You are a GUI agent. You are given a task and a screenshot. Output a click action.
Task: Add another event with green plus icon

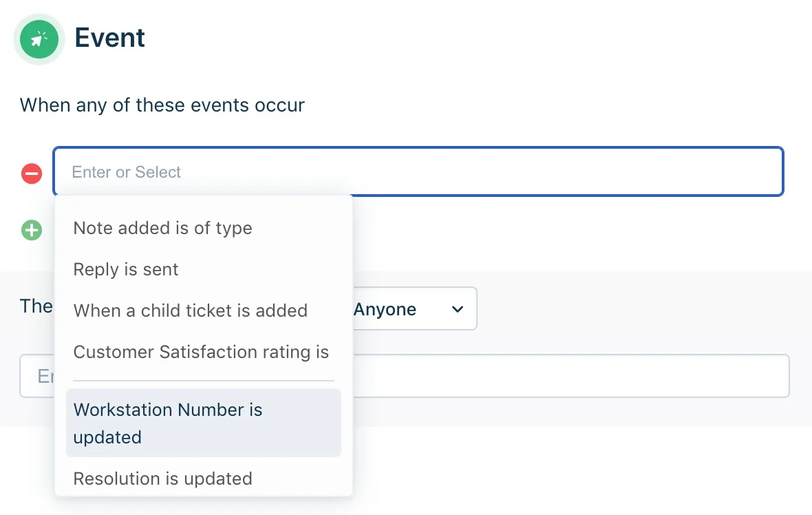(32, 230)
